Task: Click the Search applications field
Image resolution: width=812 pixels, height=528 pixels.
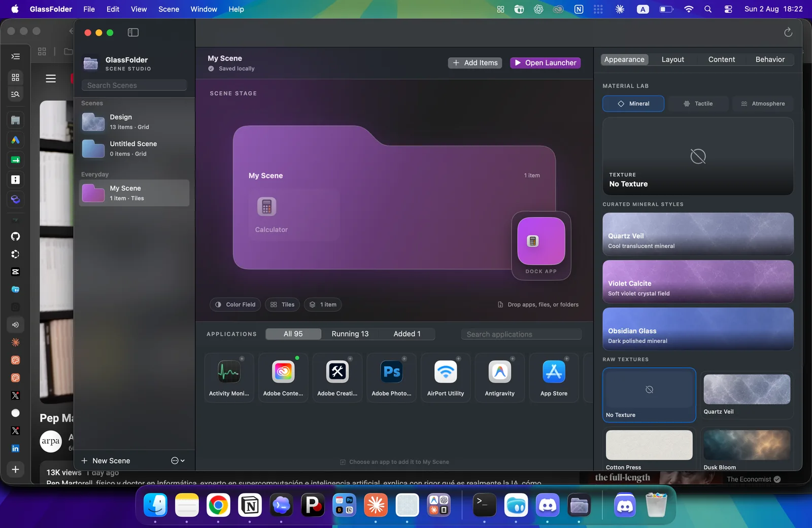Action: point(521,334)
